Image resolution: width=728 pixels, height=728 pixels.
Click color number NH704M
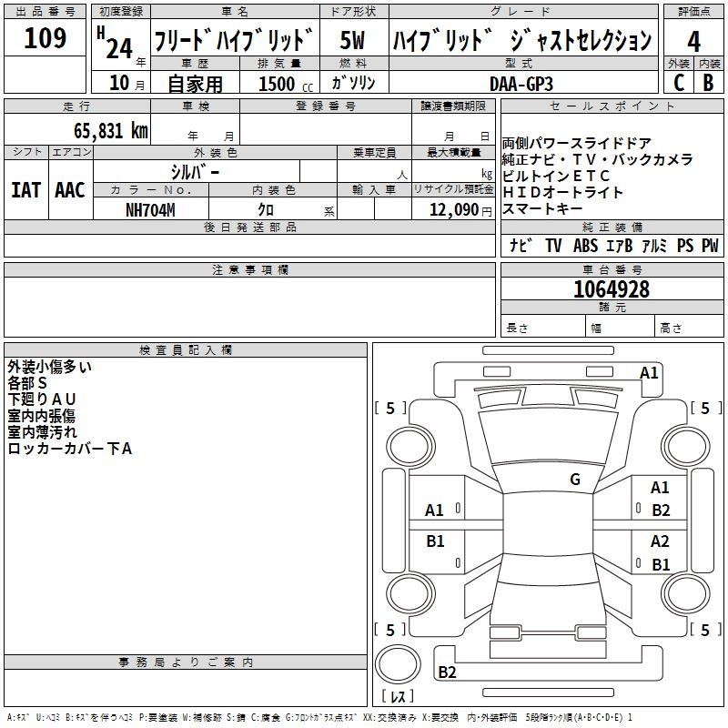pyautogui.click(x=150, y=210)
